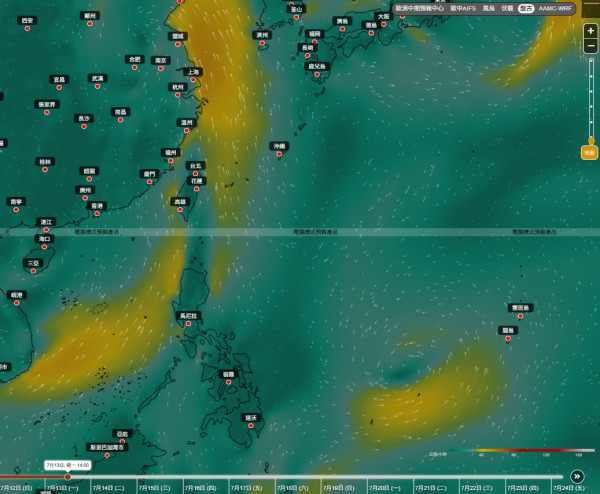Image resolution: width=600 pixels, height=494 pixels.
Task: Click the 7月13日 14:00 time tooltip
Action: tap(68, 465)
